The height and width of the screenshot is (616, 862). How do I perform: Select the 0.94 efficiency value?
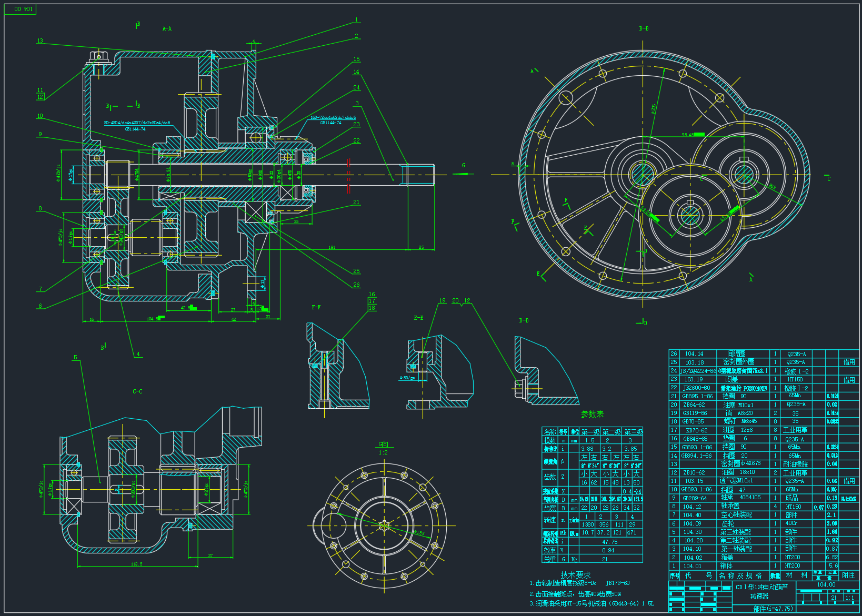[x=608, y=550]
